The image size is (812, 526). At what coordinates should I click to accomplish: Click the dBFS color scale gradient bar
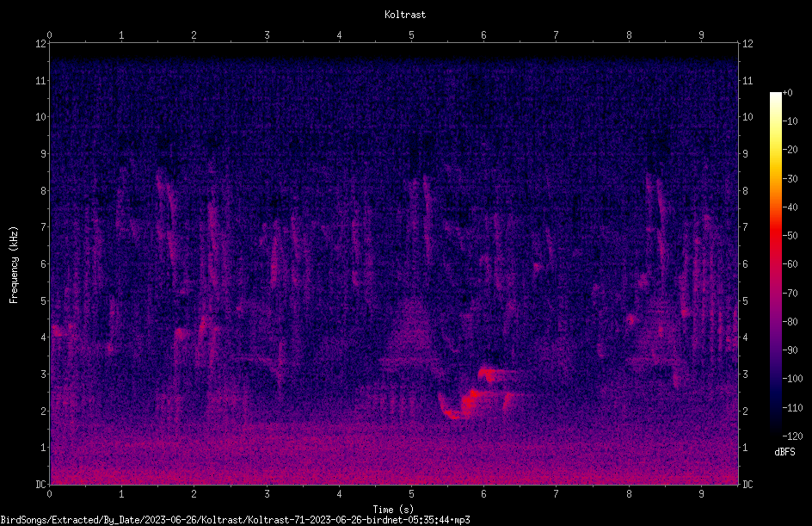tap(775, 263)
